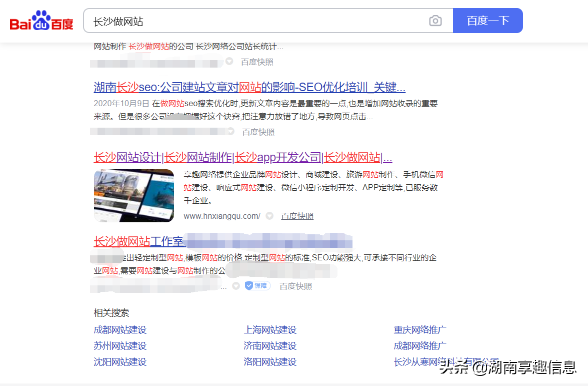This screenshot has width=588, height=386.
Task: Open the 长沙网站设计|长沙网站制作 result link
Action: [243, 157]
